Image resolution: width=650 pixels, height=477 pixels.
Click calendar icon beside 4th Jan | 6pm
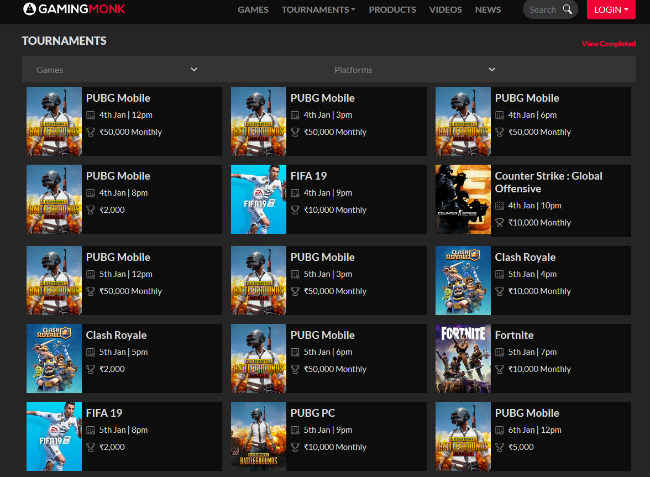(500, 115)
